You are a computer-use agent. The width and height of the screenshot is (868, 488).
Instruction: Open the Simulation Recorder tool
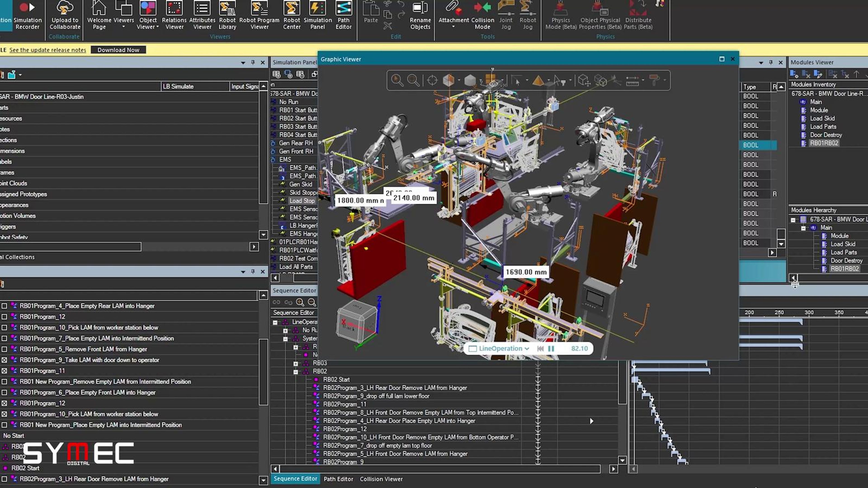[x=27, y=15]
